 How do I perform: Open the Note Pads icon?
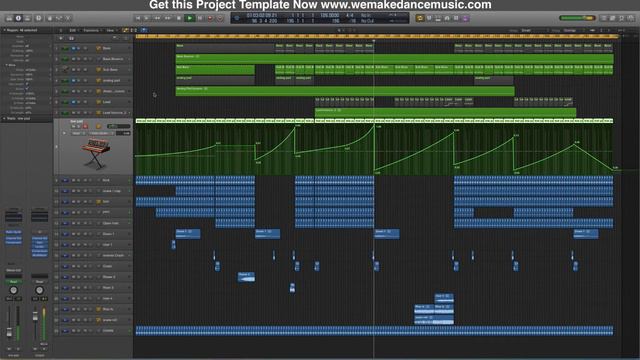613,18
